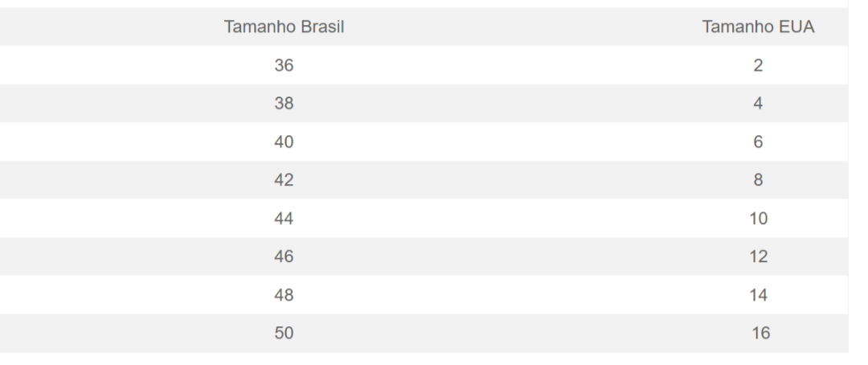Select the Brasil size 50 cell

tap(284, 333)
